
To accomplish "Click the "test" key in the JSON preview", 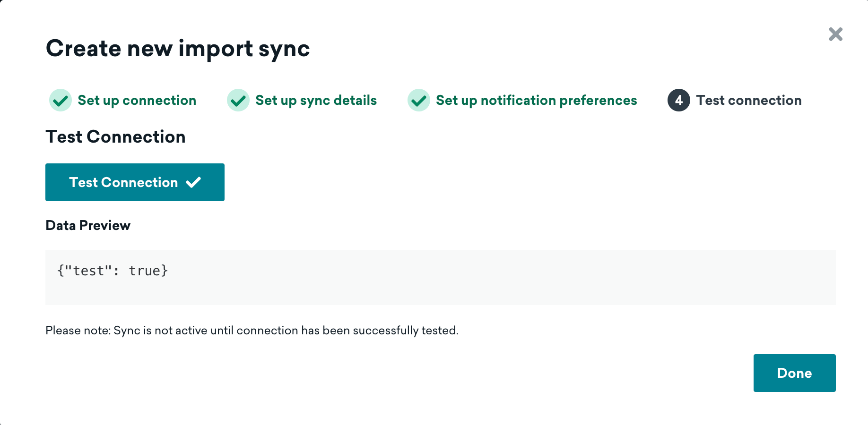I will (88, 271).
